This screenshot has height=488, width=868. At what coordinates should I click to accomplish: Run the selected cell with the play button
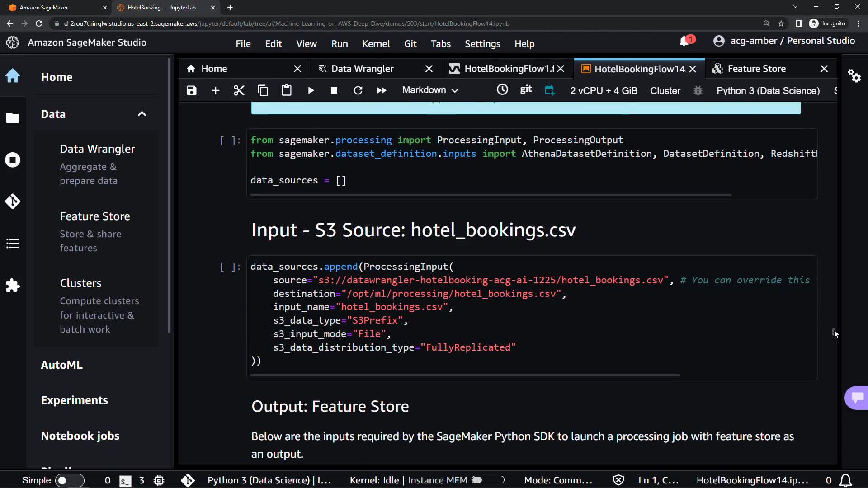pyautogui.click(x=311, y=90)
